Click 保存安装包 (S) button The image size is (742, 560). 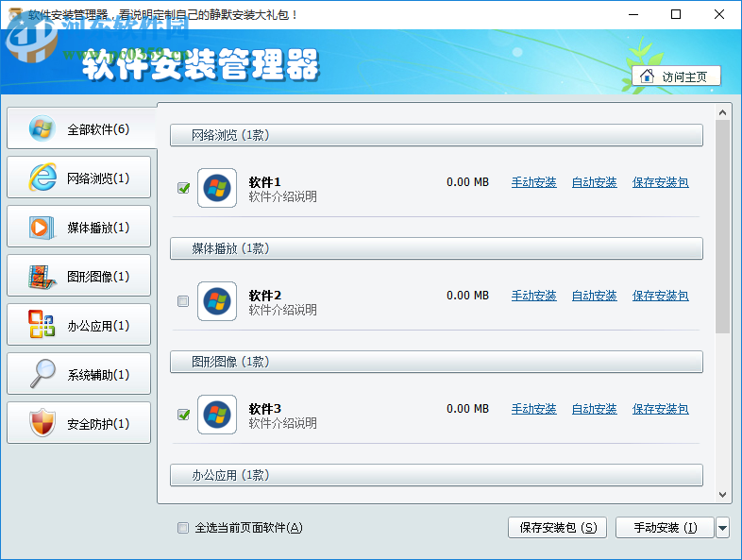pos(558,527)
